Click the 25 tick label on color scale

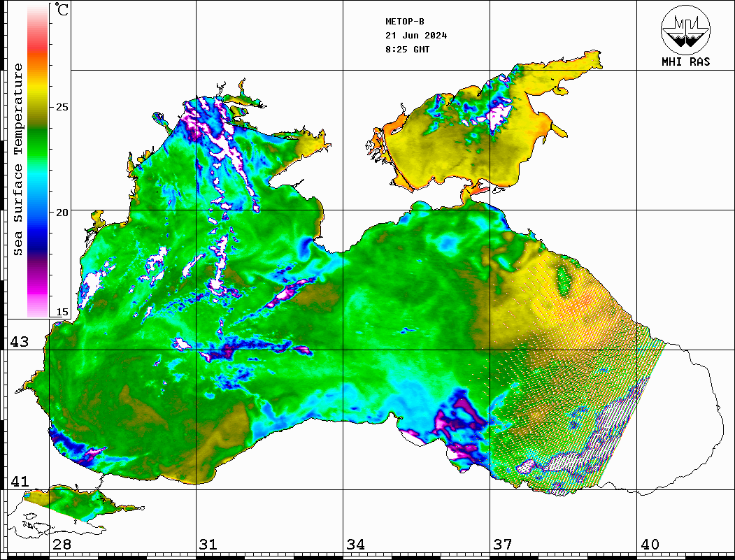[x=62, y=107]
